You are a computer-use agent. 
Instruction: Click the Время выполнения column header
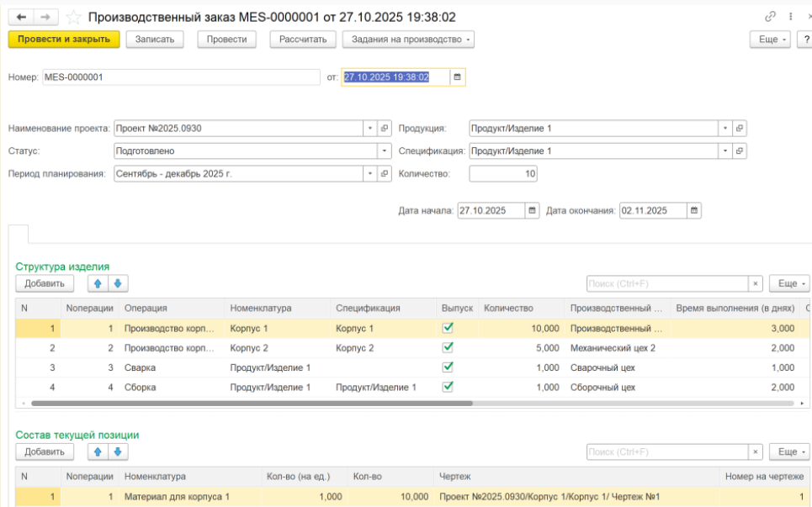point(735,309)
